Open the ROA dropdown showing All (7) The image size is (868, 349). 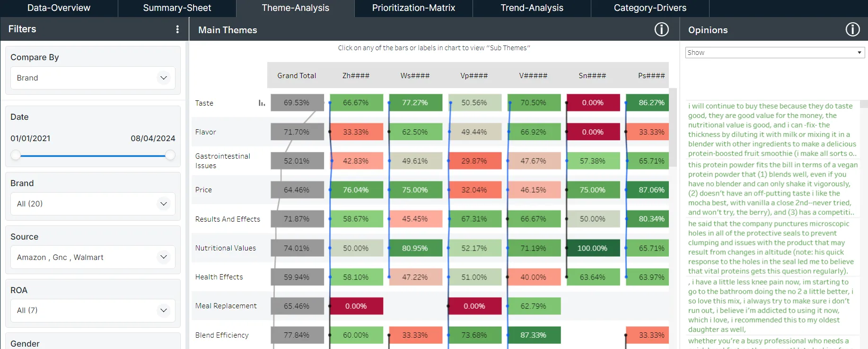(x=92, y=310)
